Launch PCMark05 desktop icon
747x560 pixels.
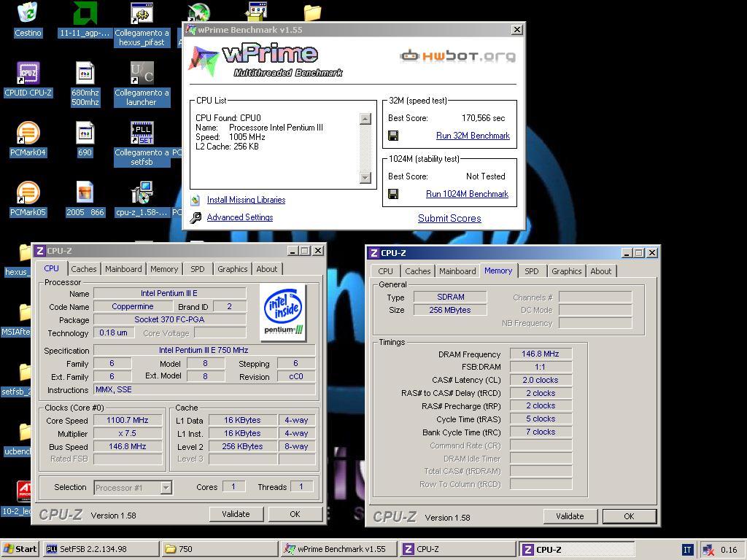(x=28, y=192)
